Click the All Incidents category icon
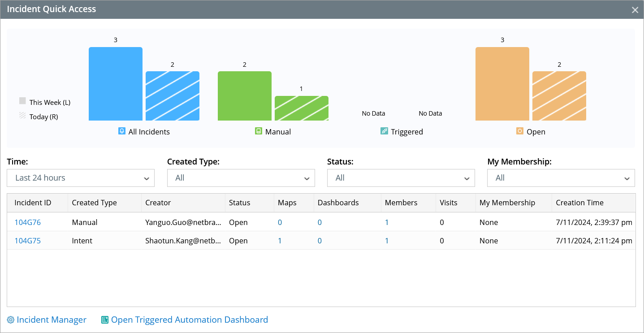This screenshot has height=333, width=644. click(x=121, y=131)
